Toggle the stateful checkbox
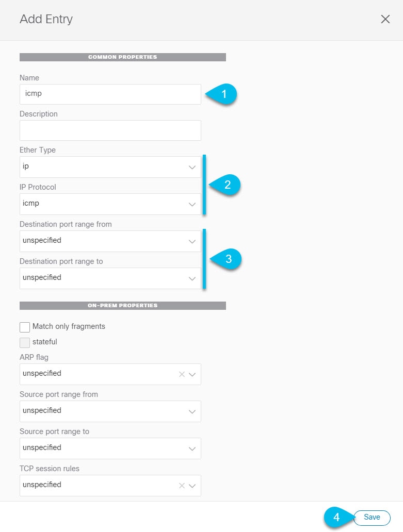This screenshot has width=403, height=532. (25, 343)
